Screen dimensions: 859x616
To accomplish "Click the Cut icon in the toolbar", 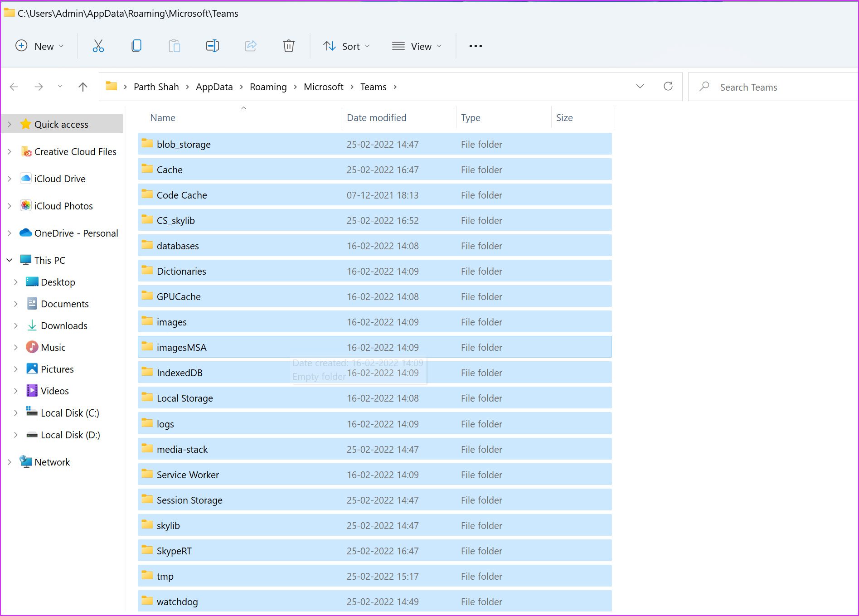I will 98,46.
